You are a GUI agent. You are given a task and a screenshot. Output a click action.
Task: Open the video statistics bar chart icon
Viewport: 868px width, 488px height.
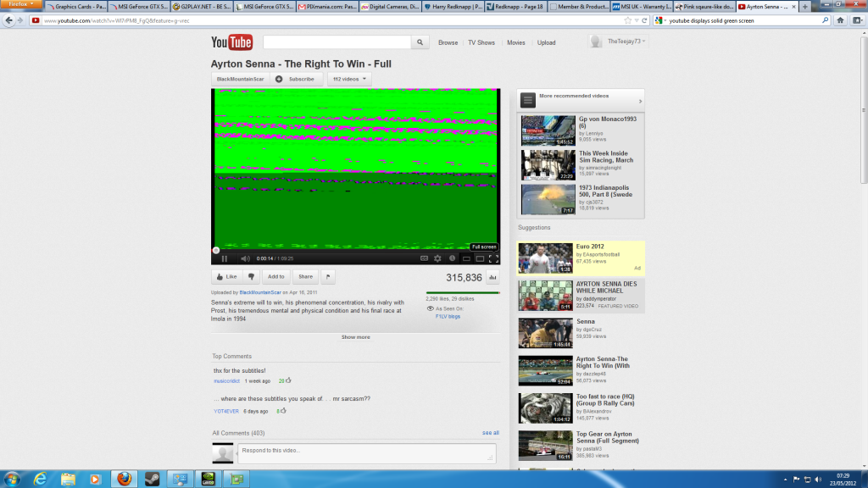(450, 259)
